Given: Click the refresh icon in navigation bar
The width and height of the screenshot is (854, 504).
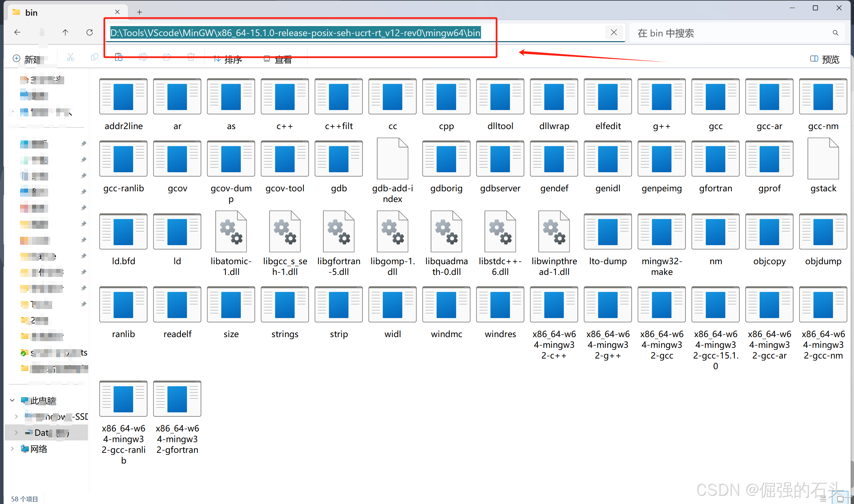Looking at the screenshot, I should 90,32.
